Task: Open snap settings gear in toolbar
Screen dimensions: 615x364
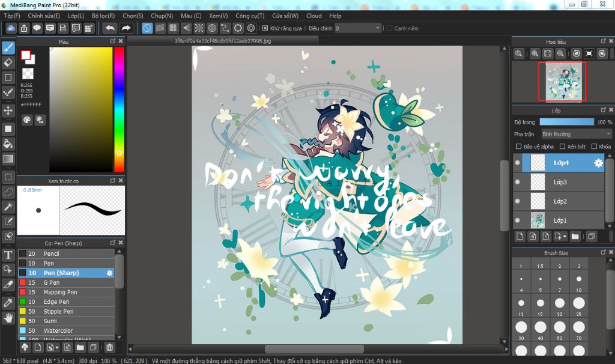Action: [251, 28]
